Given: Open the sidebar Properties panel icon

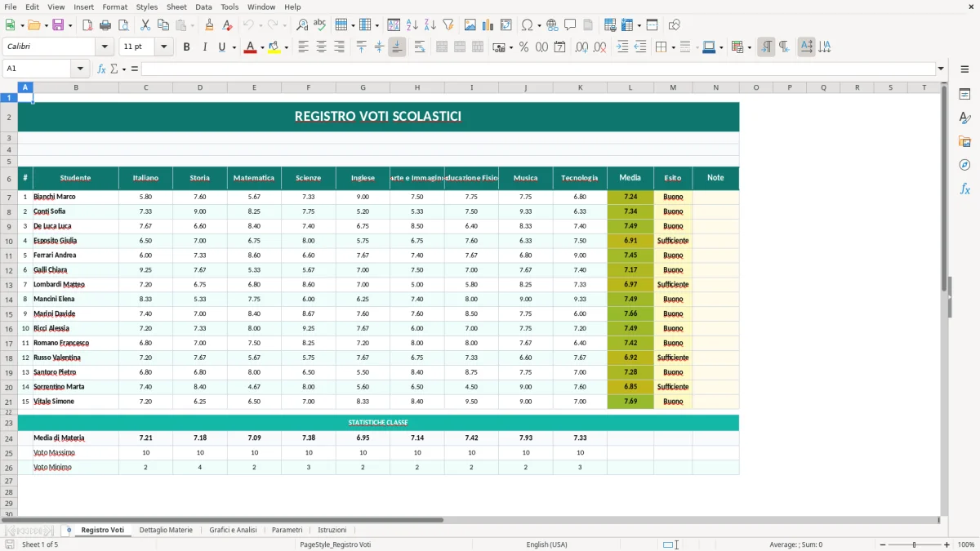Looking at the screenshot, I should click(964, 95).
